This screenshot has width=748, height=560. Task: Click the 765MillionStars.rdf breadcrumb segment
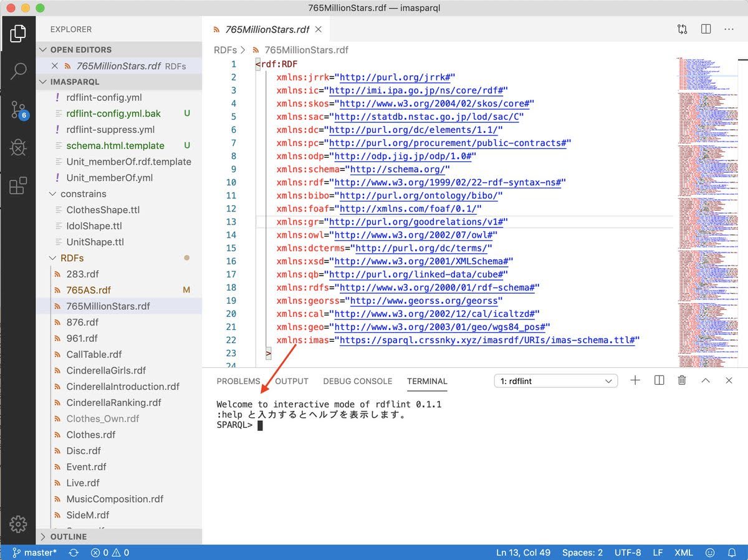(x=306, y=50)
